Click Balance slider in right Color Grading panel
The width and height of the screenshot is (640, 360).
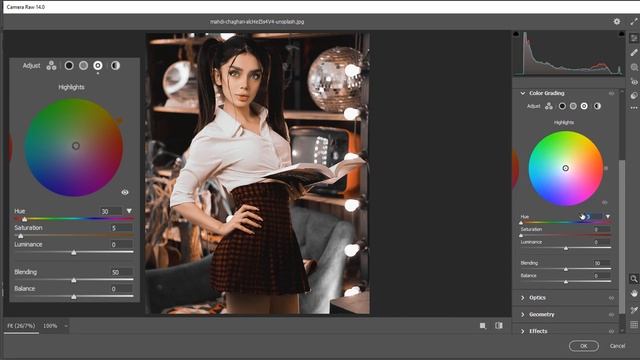point(566,282)
